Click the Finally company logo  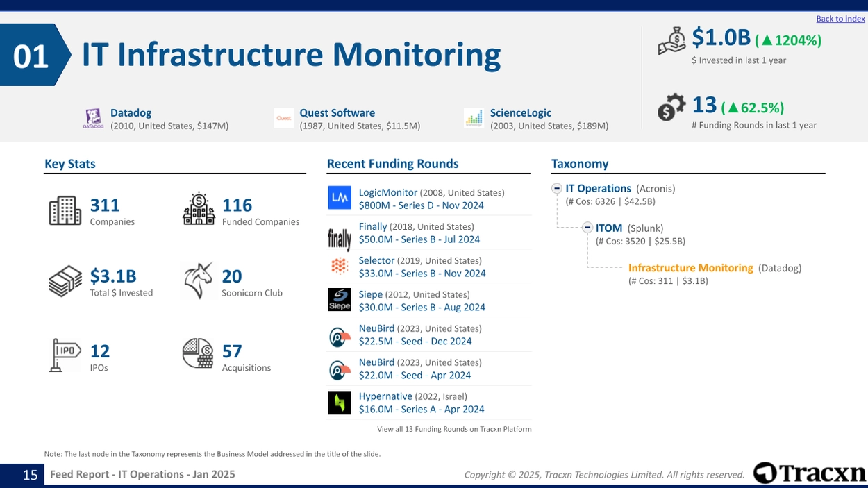[x=340, y=239]
